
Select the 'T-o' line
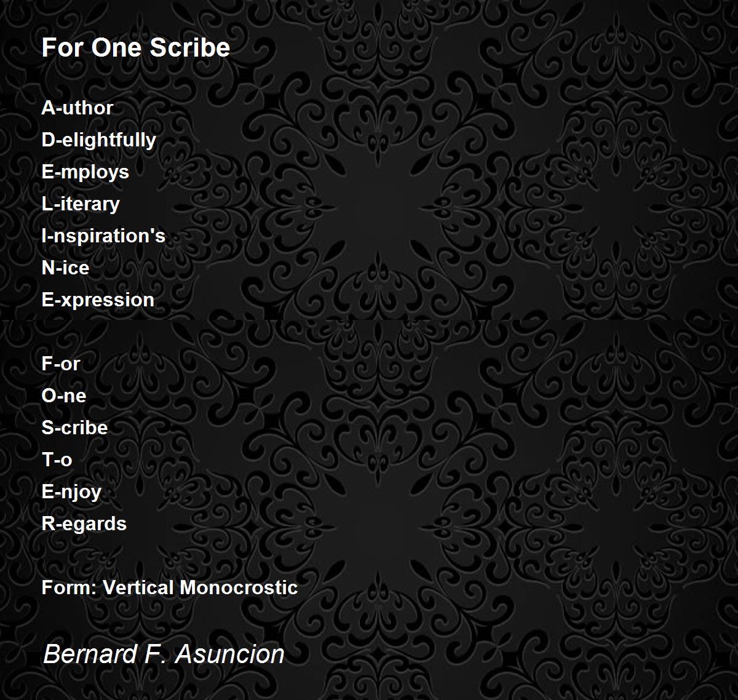point(57,459)
